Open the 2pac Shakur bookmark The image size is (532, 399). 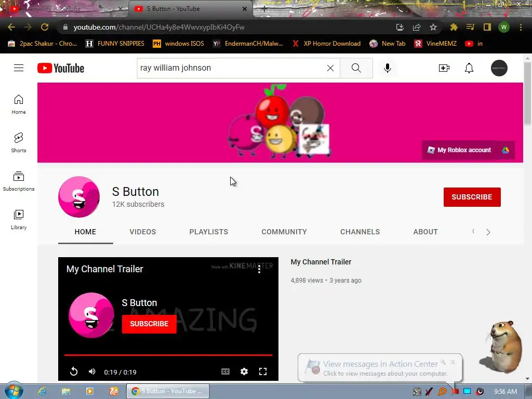click(43, 44)
